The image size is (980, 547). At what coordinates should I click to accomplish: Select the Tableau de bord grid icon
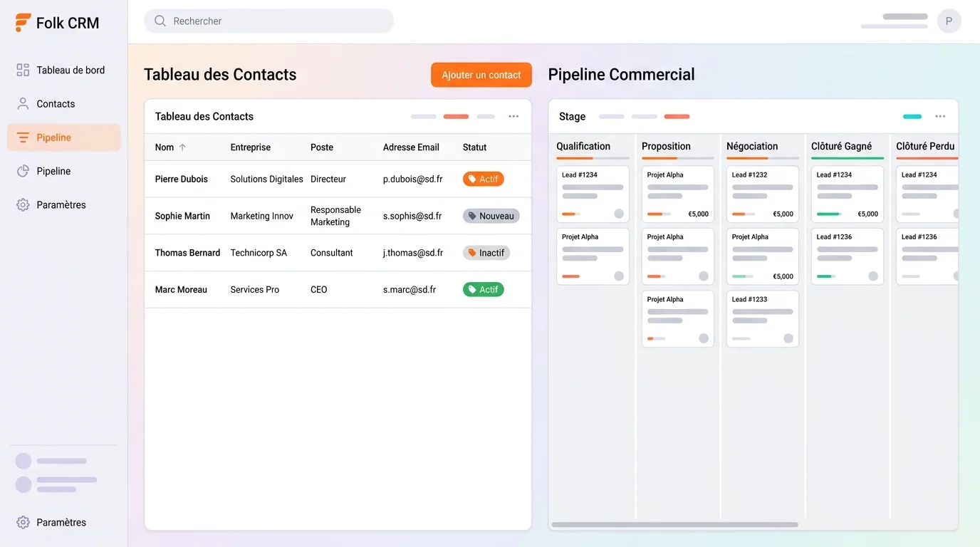click(22, 70)
